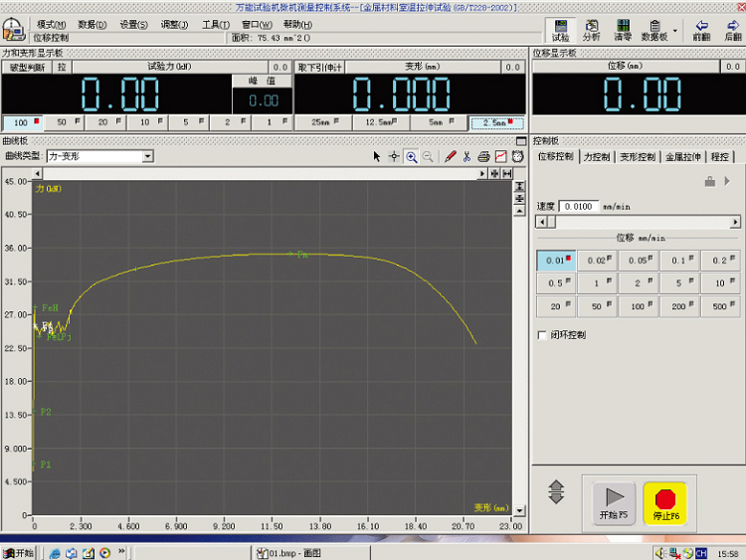
Task: Click the 开始F5 start button
Action: (614, 504)
